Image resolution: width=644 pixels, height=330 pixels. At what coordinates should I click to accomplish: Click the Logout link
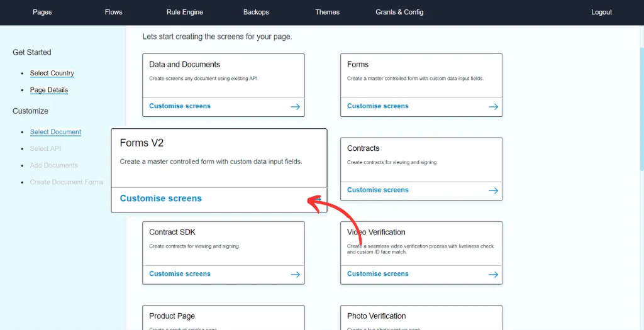click(601, 12)
